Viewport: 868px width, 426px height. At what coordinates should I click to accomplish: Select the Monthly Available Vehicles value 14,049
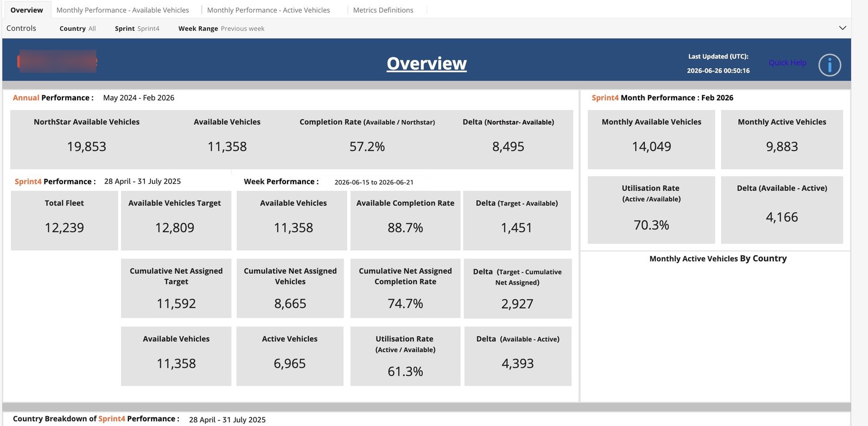click(x=652, y=147)
